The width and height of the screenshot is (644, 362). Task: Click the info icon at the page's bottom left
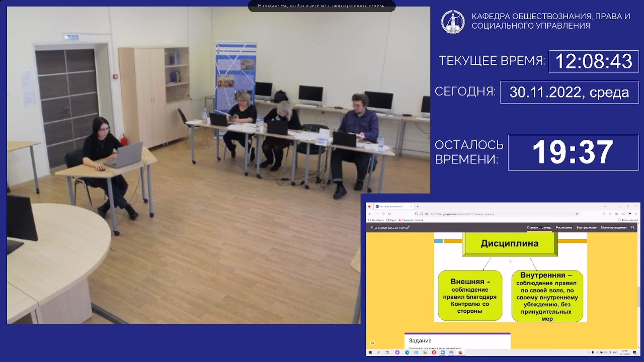point(372,343)
